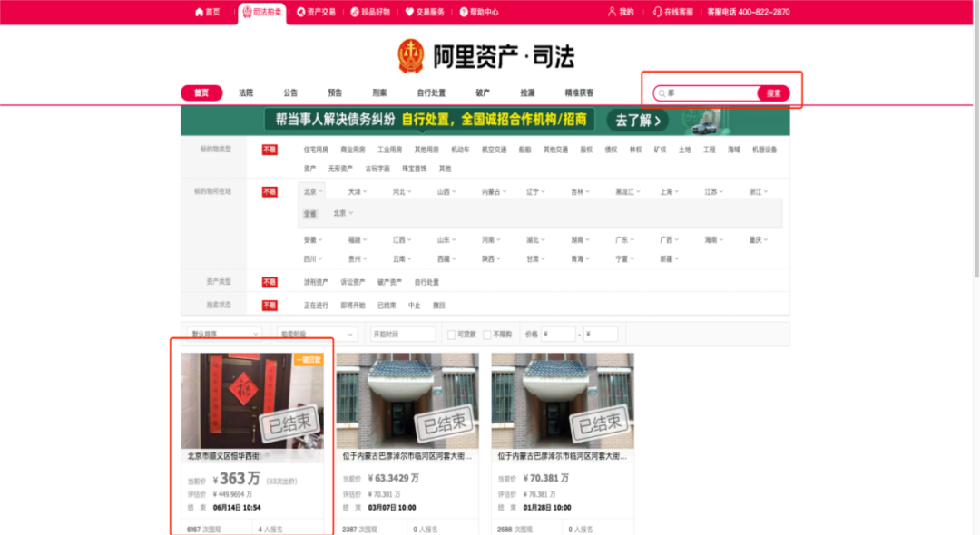Screen dimensions: 980x535
Task: Open the 破产 navigation item
Action: click(x=483, y=93)
